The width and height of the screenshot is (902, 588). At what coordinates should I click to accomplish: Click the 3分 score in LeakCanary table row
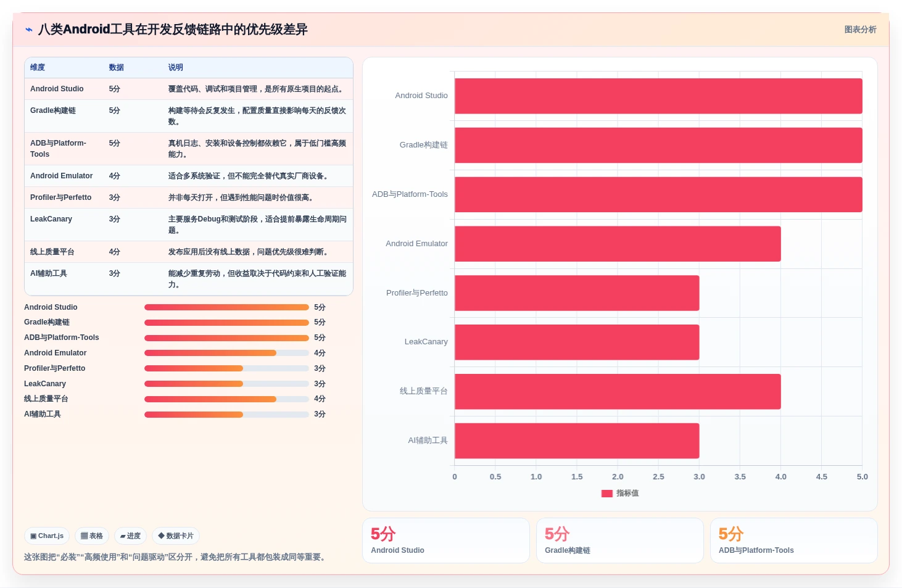(115, 219)
